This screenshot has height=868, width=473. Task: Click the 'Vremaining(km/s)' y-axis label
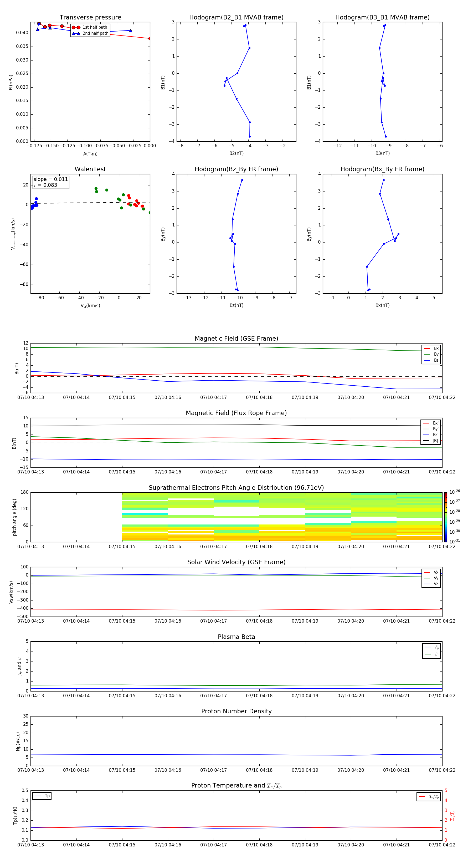click(13, 234)
